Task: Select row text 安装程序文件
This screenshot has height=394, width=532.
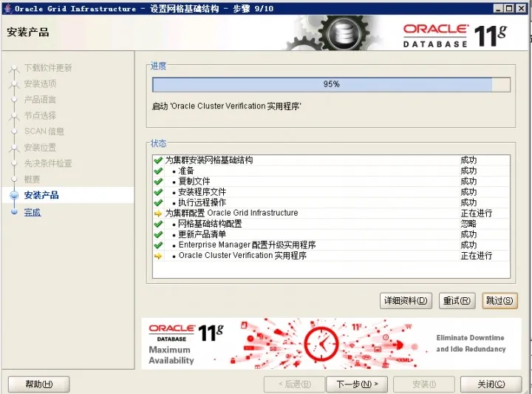Action: click(202, 192)
